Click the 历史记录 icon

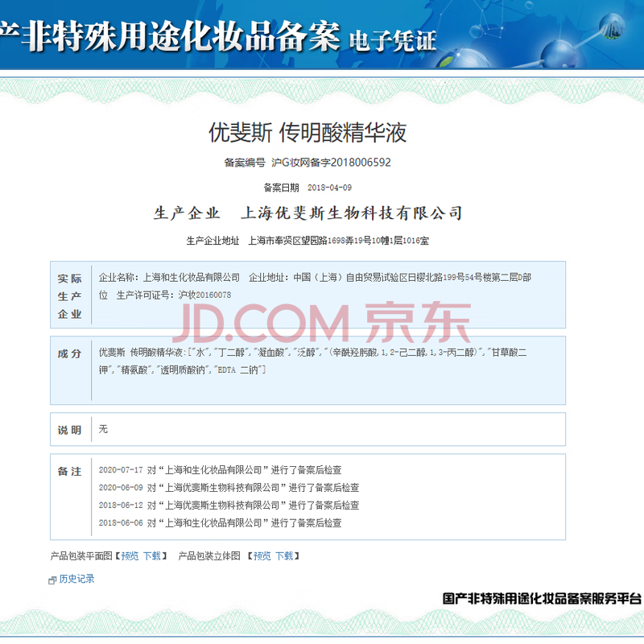[x=52, y=580]
